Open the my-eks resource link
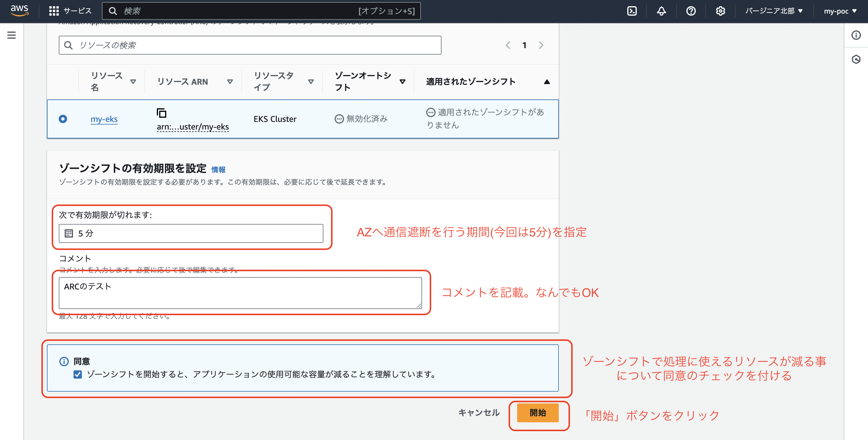This screenshot has width=868, height=440. tap(104, 119)
